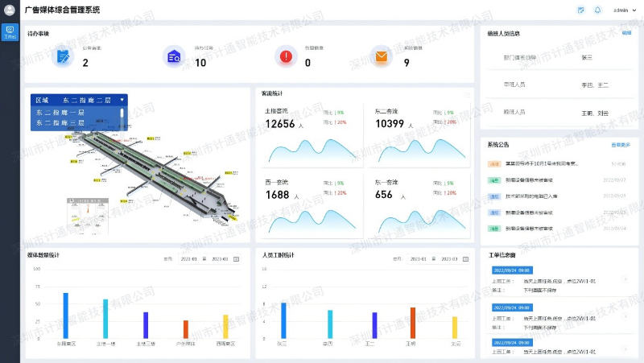This screenshot has height=363, width=644.
Task: Open the 客流统计 panel list menu icon
Action: tap(467, 94)
